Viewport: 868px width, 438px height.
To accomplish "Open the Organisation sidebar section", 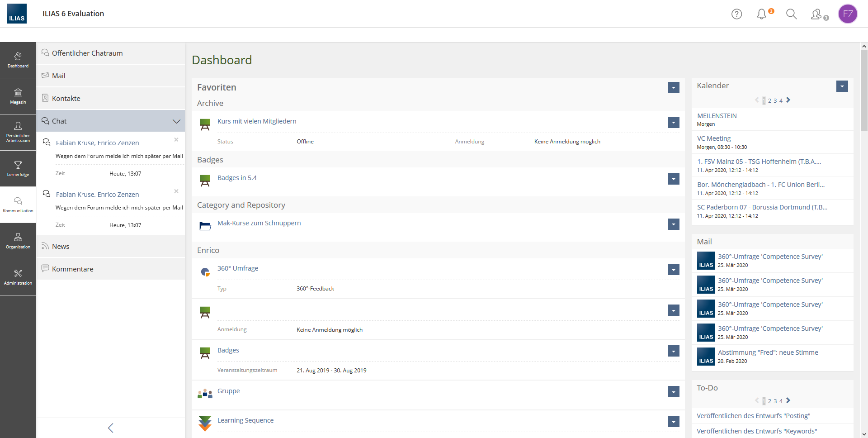I will (18, 241).
